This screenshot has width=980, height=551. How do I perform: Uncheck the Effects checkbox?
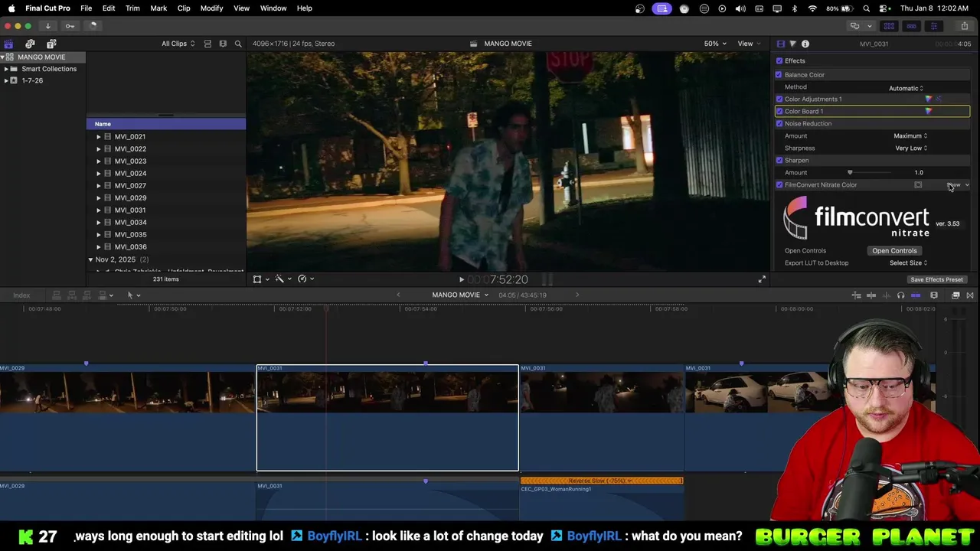point(779,60)
